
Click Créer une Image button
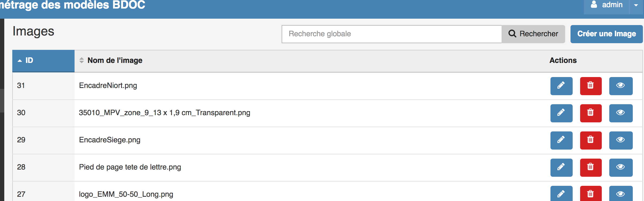607,34
